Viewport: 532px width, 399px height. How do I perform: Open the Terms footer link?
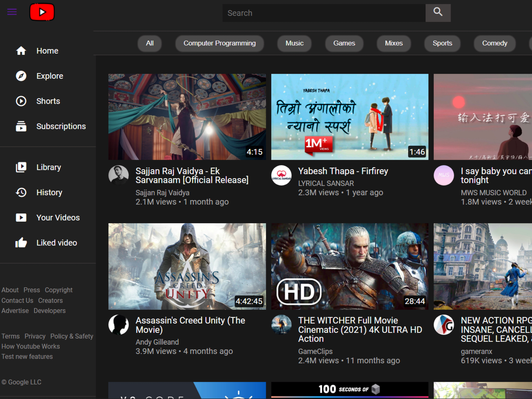pyautogui.click(x=10, y=336)
